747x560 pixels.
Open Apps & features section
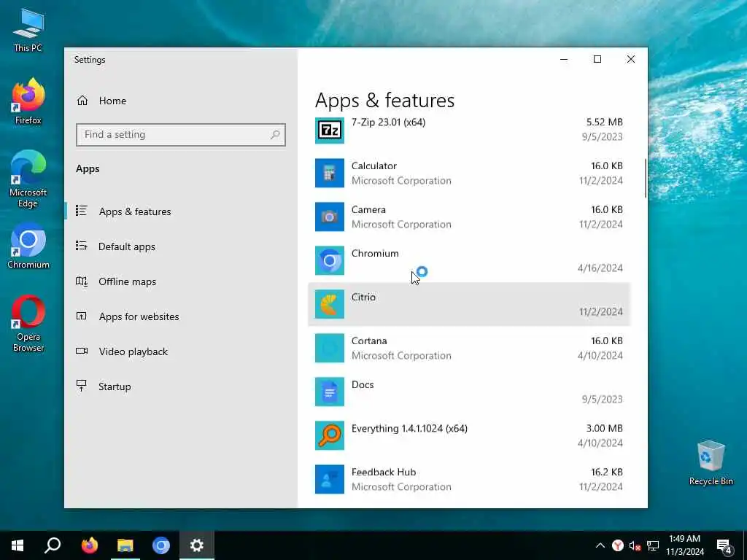tap(135, 211)
